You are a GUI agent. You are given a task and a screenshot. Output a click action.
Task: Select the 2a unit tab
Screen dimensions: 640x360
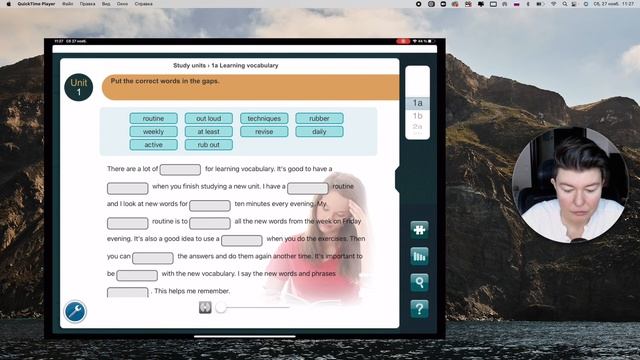417,127
